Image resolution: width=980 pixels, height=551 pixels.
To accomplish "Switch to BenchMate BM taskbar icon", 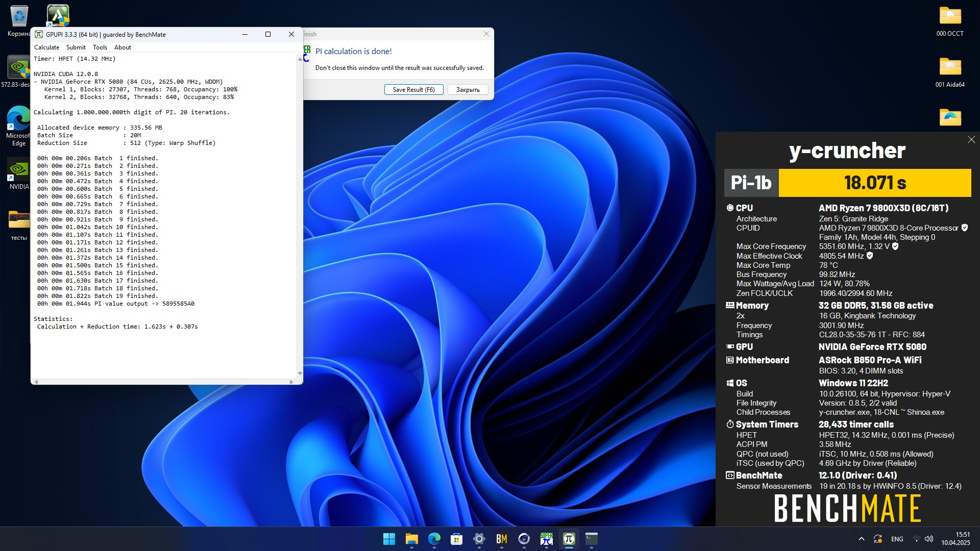I will coord(501,539).
